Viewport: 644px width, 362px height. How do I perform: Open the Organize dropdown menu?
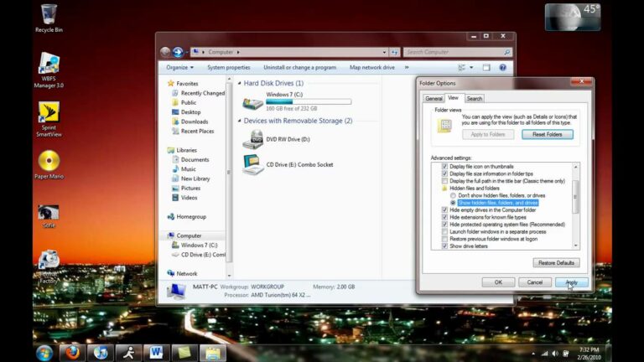179,67
